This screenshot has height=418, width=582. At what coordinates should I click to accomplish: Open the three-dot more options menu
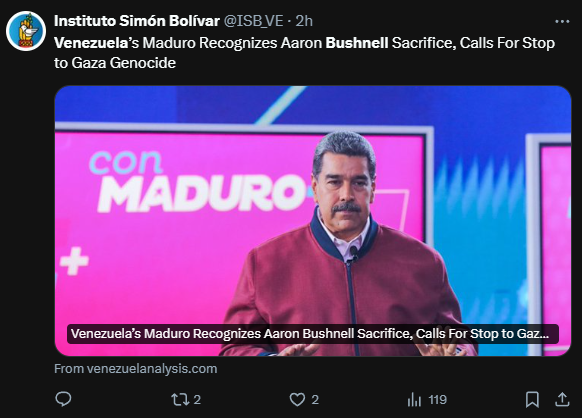(x=562, y=22)
